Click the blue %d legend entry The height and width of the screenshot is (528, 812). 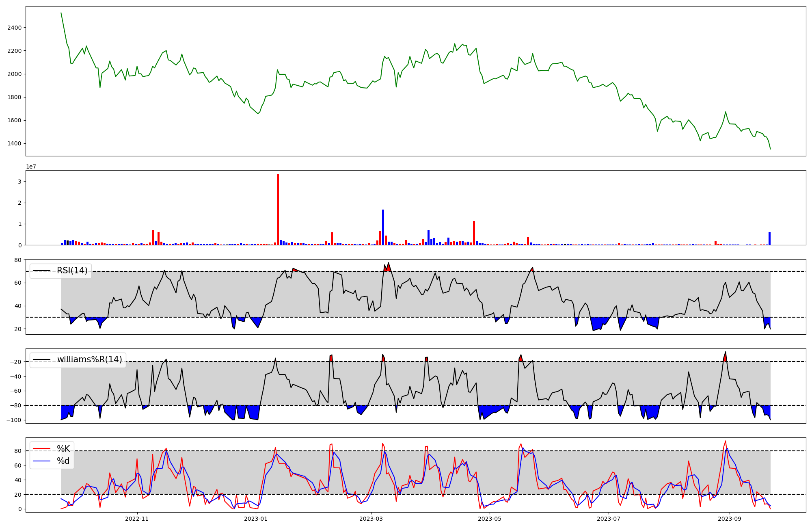coord(63,461)
